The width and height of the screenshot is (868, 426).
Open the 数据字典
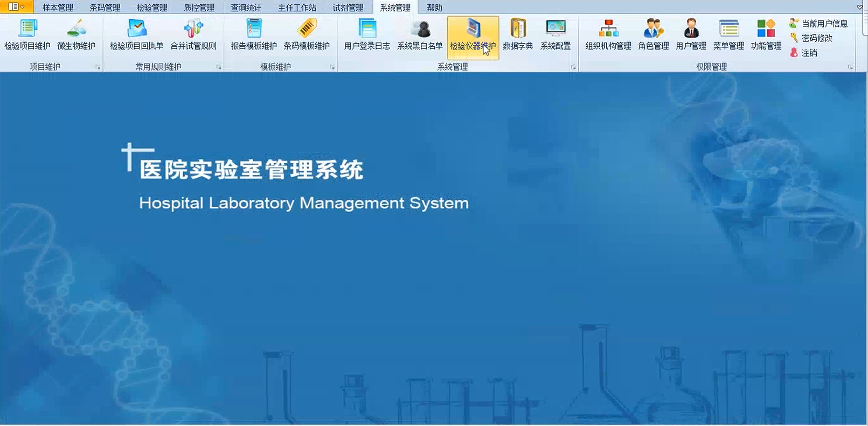(x=518, y=36)
